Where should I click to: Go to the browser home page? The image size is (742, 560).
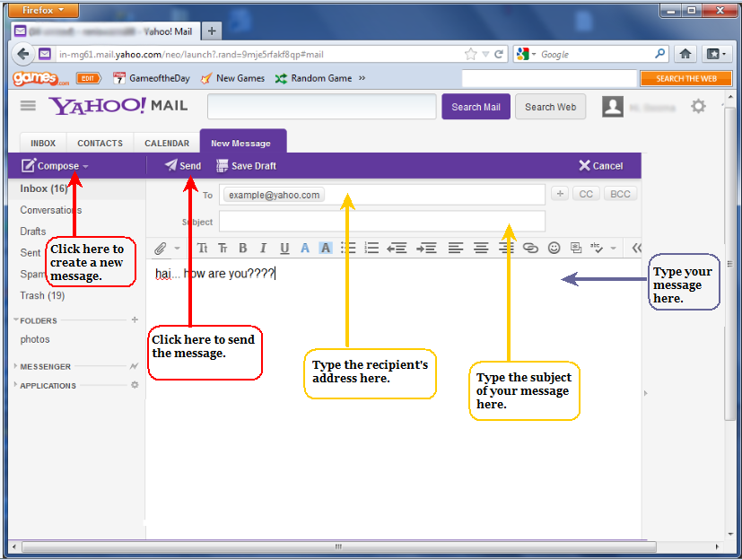(685, 54)
